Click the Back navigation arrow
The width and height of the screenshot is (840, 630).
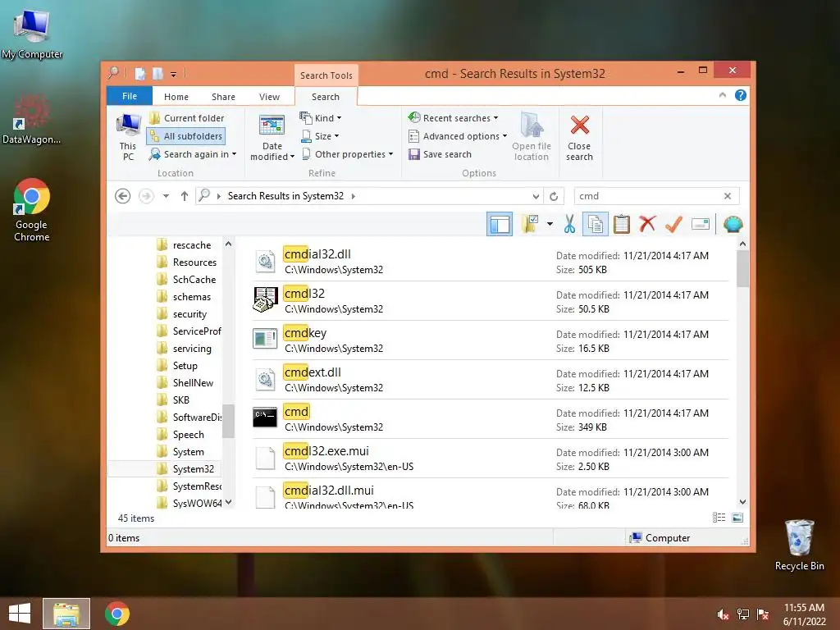pos(123,196)
